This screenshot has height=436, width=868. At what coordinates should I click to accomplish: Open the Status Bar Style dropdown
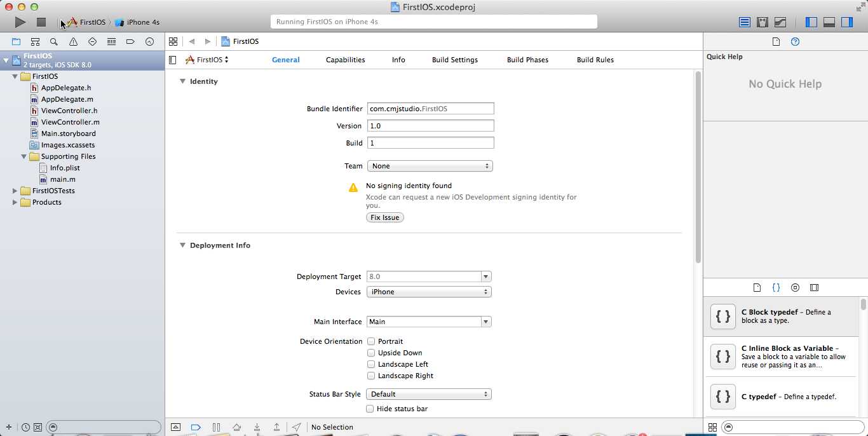tap(429, 394)
